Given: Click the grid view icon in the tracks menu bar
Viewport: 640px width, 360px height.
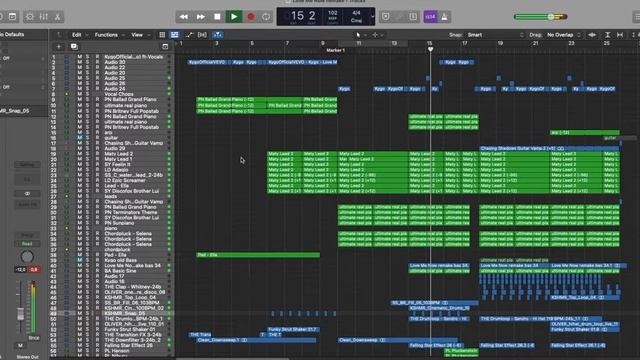Looking at the screenshot, I should pos(162,35).
